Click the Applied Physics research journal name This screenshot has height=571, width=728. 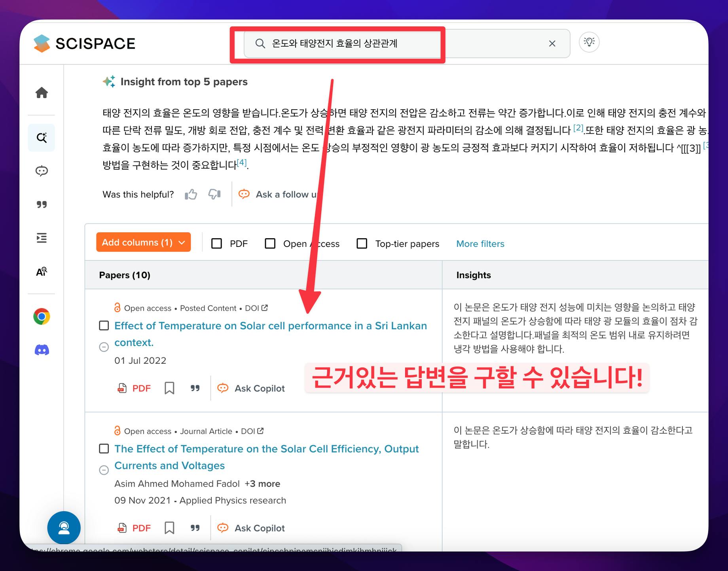[233, 500]
